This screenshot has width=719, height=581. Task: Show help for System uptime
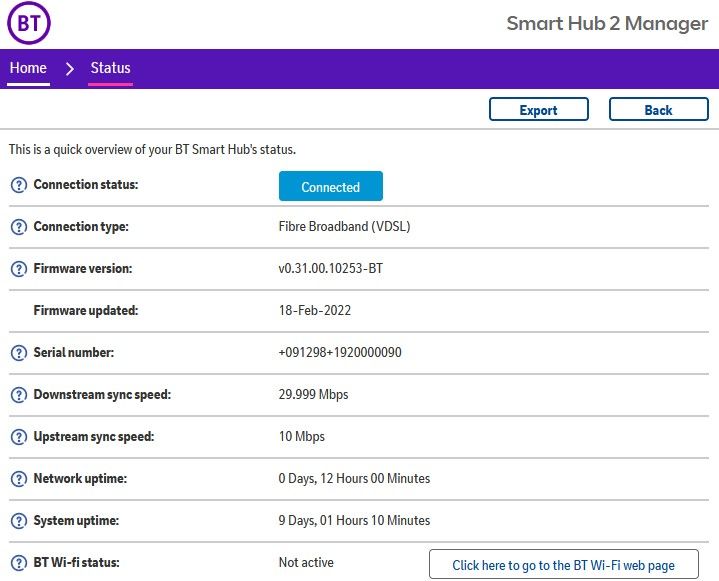tap(18, 521)
